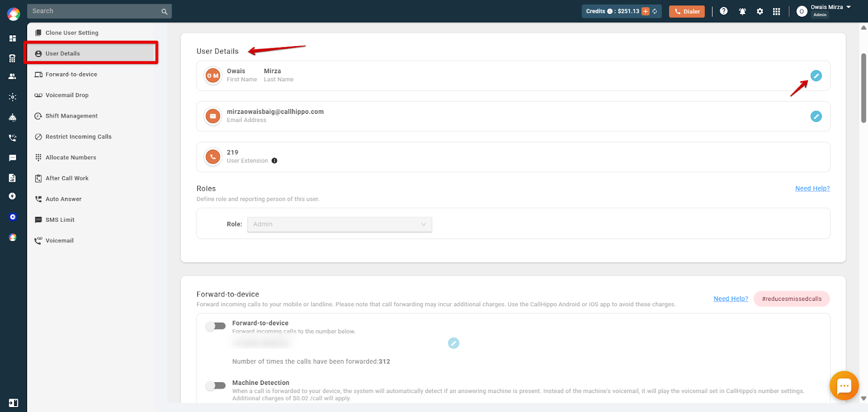This screenshot has height=412, width=868.
Task: Open the help question mark icon
Action: pos(724,11)
